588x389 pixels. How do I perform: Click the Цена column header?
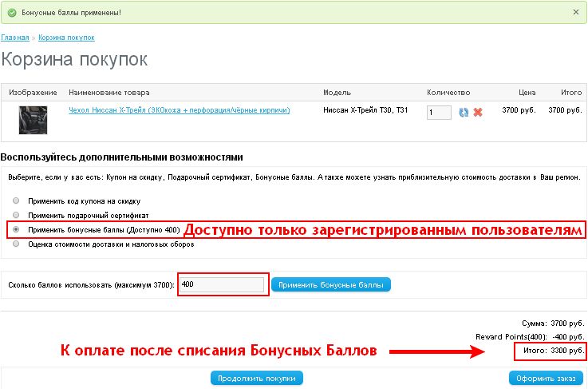pos(527,93)
